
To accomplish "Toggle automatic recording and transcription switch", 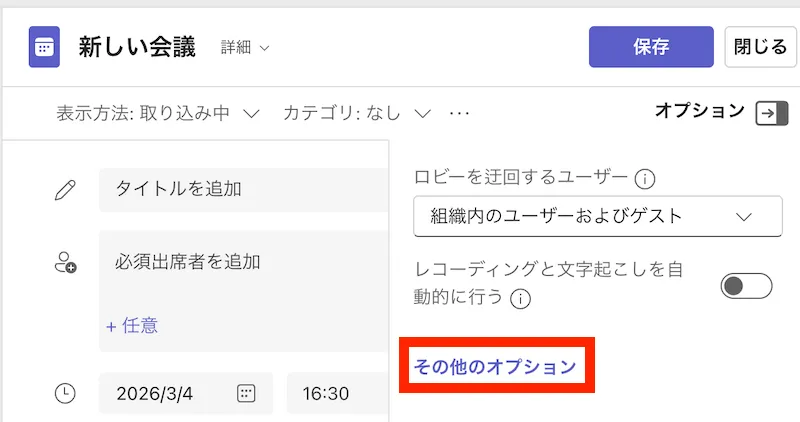I will click(x=746, y=286).
